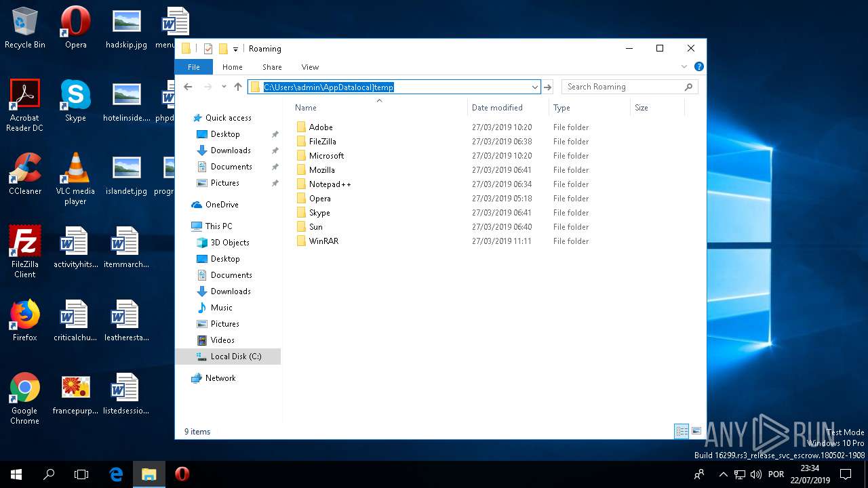Sort by Date modified column
This screenshot has width=868, height=488.
(x=508, y=108)
